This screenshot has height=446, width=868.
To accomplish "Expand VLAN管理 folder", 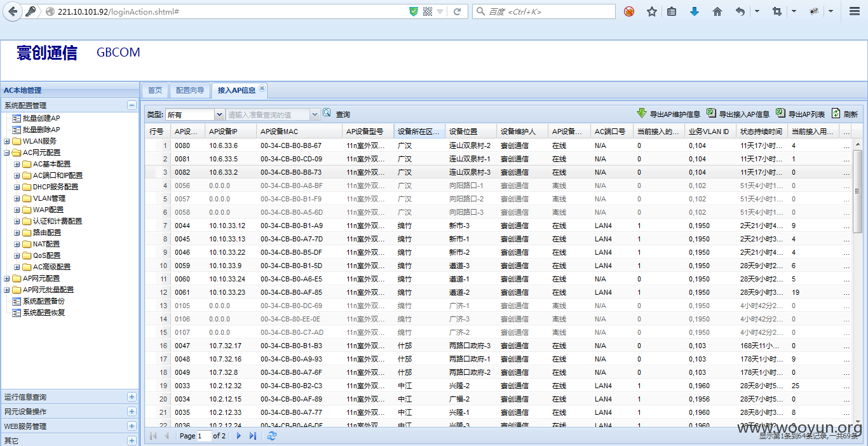I will click(x=17, y=198).
